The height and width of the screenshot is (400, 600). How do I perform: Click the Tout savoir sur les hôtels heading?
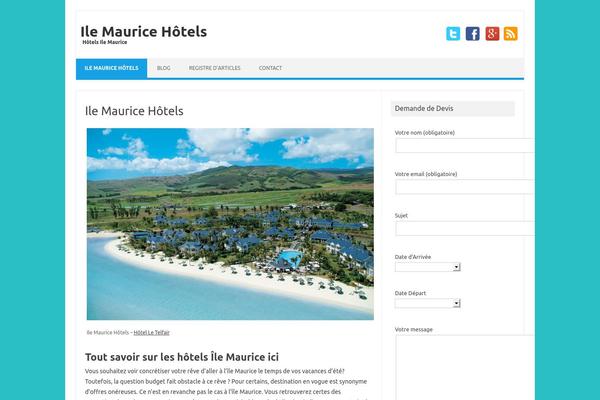182,357
